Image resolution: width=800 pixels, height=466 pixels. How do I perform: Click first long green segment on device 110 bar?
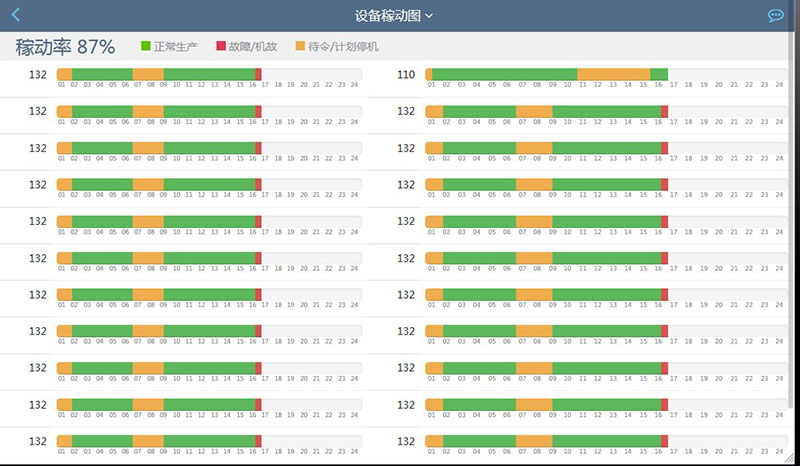coord(504,75)
